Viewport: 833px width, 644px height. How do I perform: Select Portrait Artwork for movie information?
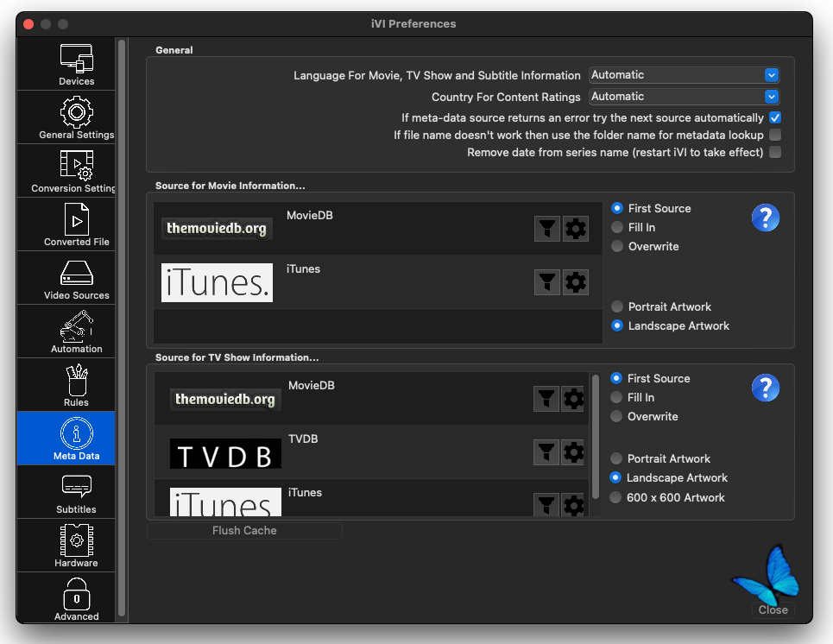tap(617, 307)
